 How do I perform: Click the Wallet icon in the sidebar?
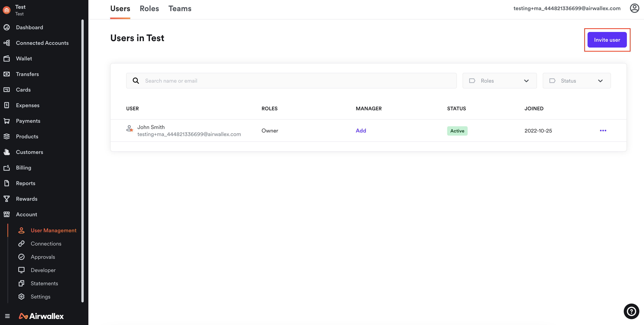tap(7, 58)
